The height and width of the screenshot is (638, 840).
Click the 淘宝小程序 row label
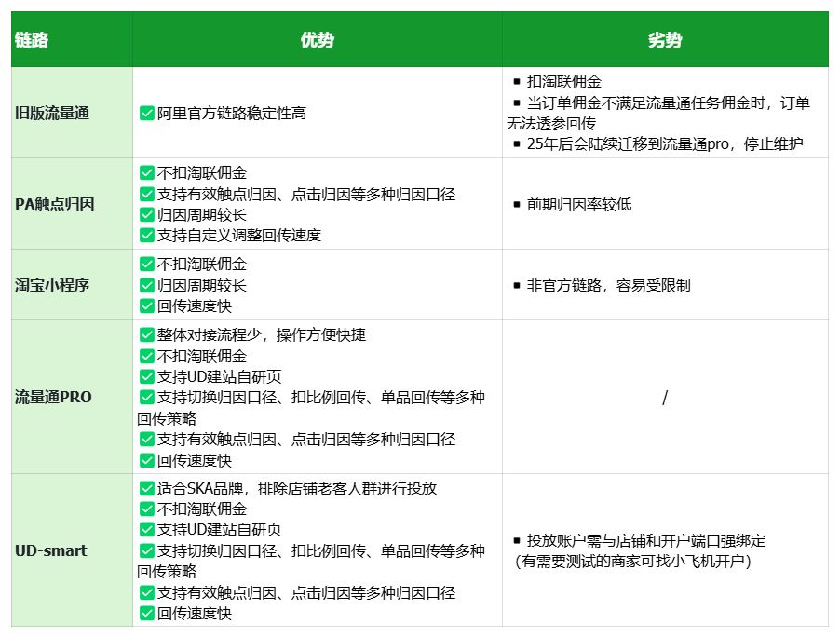tap(52, 285)
